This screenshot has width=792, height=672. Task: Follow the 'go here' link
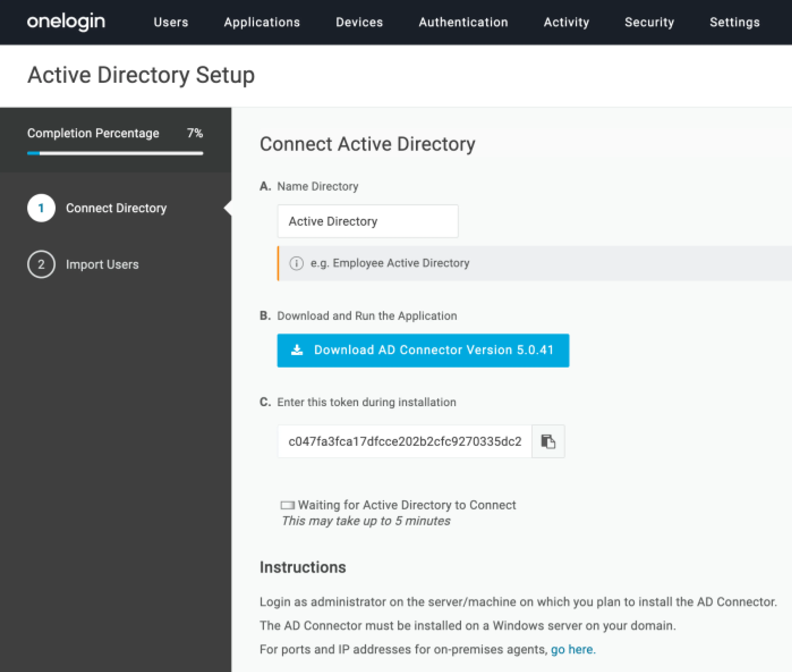572,649
